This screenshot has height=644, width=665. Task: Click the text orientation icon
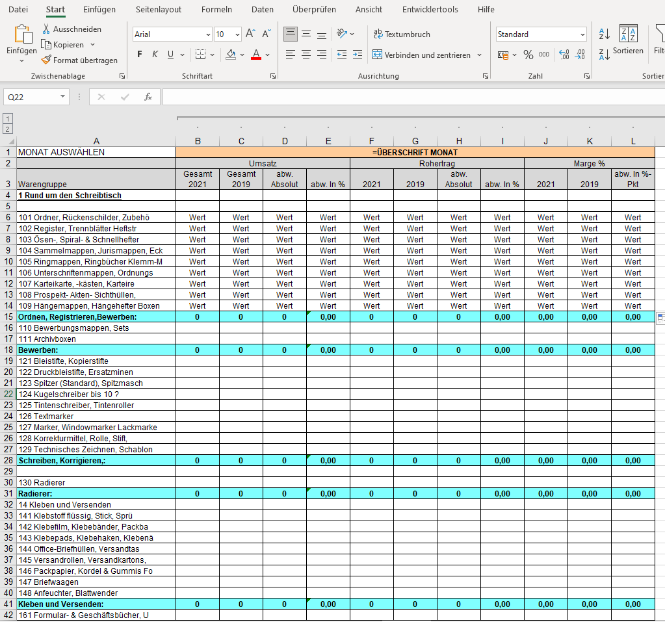coord(342,34)
